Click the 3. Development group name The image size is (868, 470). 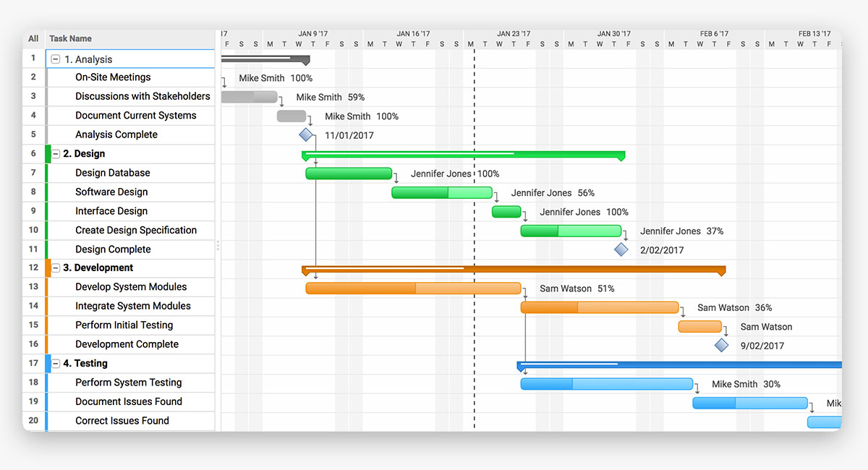pos(98,268)
